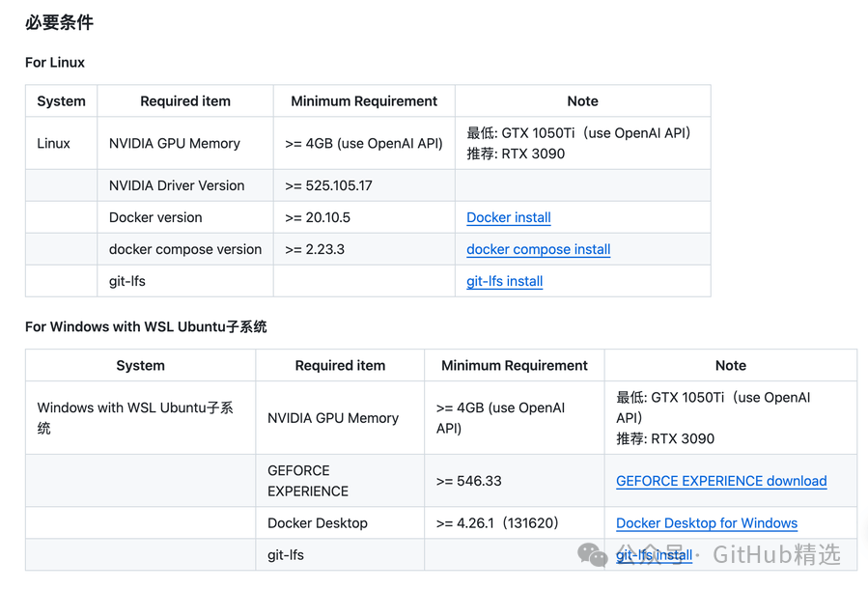Click the 推荐: RTX 3090 note in Windows table
868x589 pixels.
tap(665, 439)
